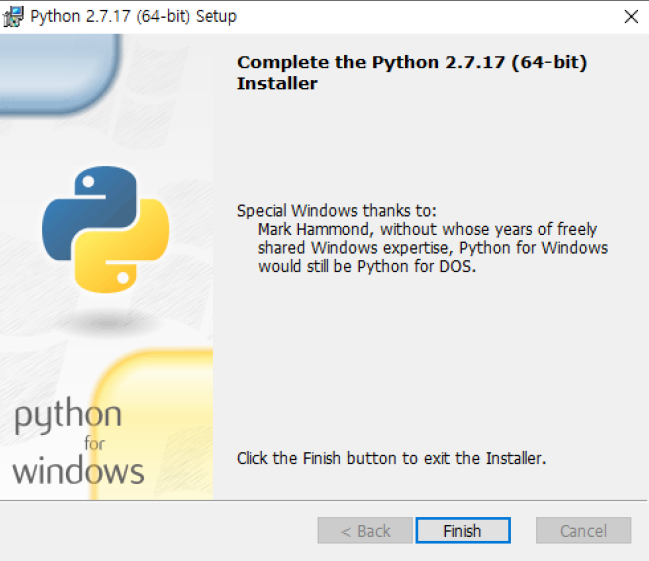Viewport: 649px width, 561px height.
Task: Click "Click the Finish button to exit" text
Action: pos(391,458)
